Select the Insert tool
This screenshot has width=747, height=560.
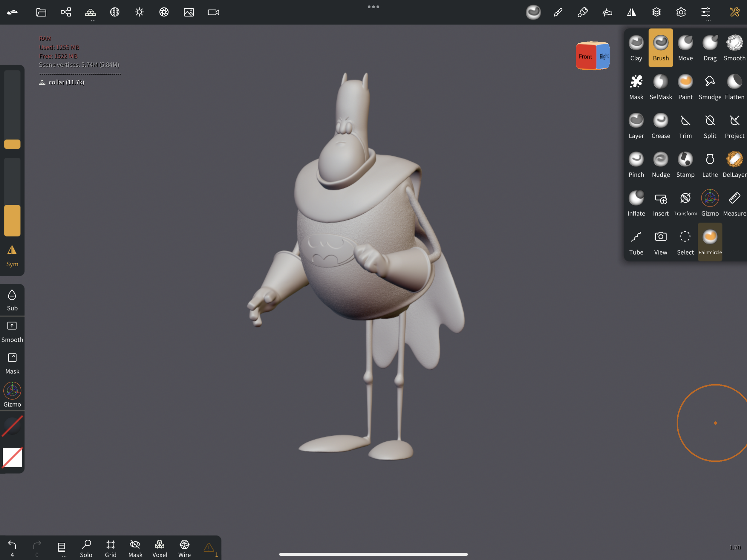661,203
